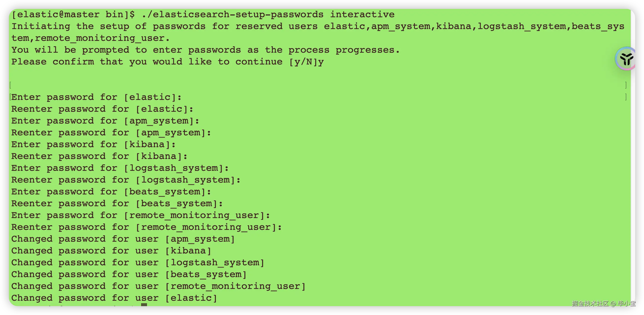This screenshot has width=644, height=315.
Task: Click 'Changed password for user [kibana]' line
Action: click(x=111, y=251)
